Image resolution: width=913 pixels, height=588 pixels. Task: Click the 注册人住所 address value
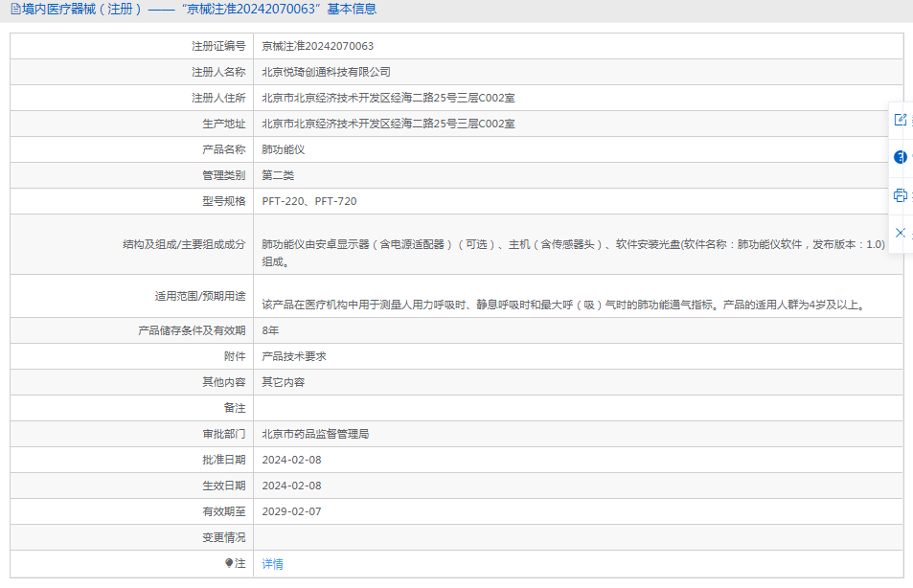pyautogui.click(x=388, y=98)
